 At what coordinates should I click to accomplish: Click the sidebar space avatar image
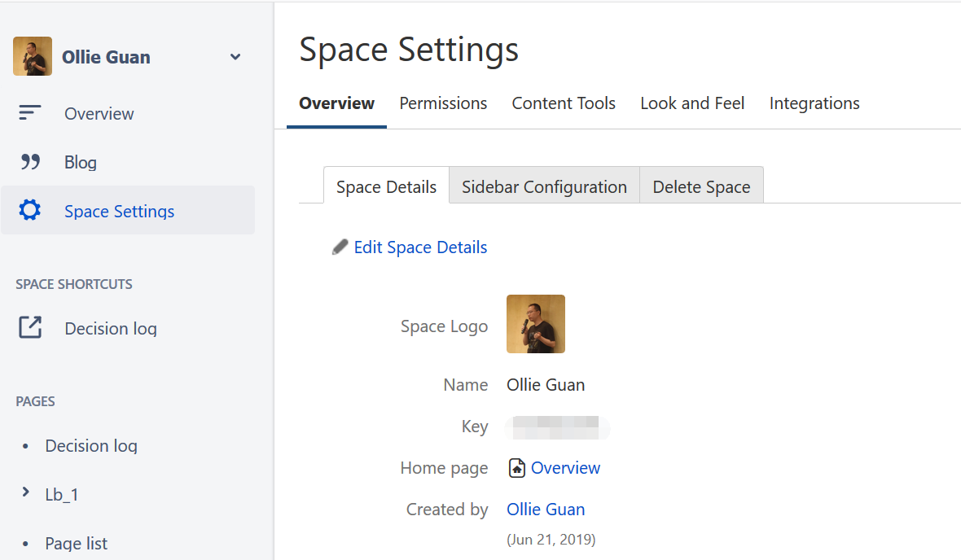(33, 56)
